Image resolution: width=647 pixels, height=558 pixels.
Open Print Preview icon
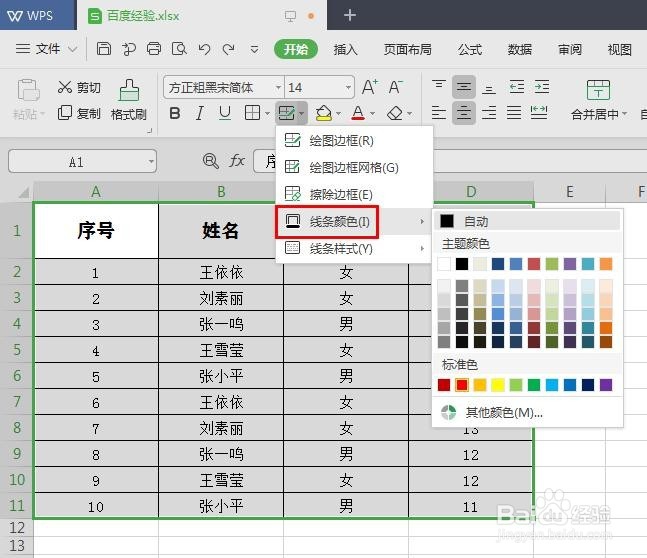179,49
